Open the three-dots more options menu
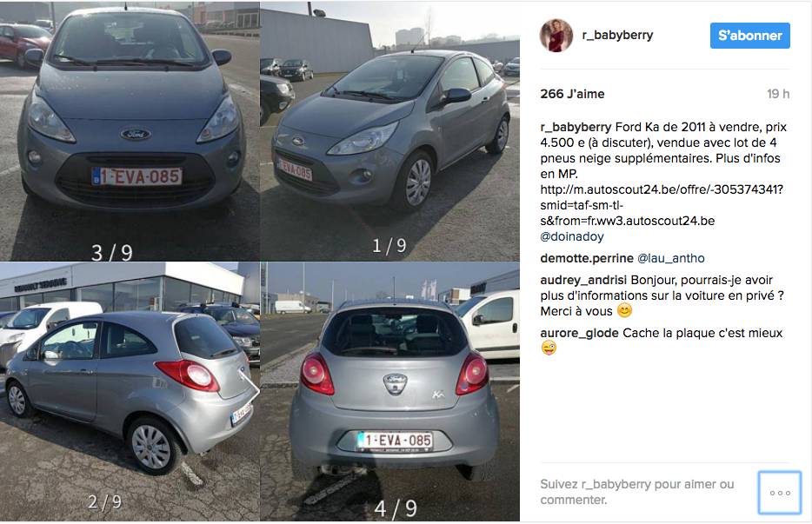The width and height of the screenshot is (812, 524). click(779, 493)
